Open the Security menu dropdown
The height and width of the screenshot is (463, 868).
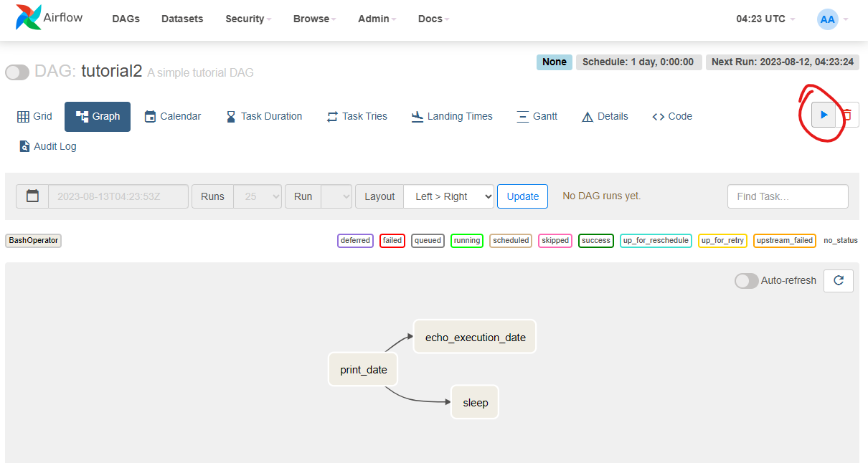point(247,19)
